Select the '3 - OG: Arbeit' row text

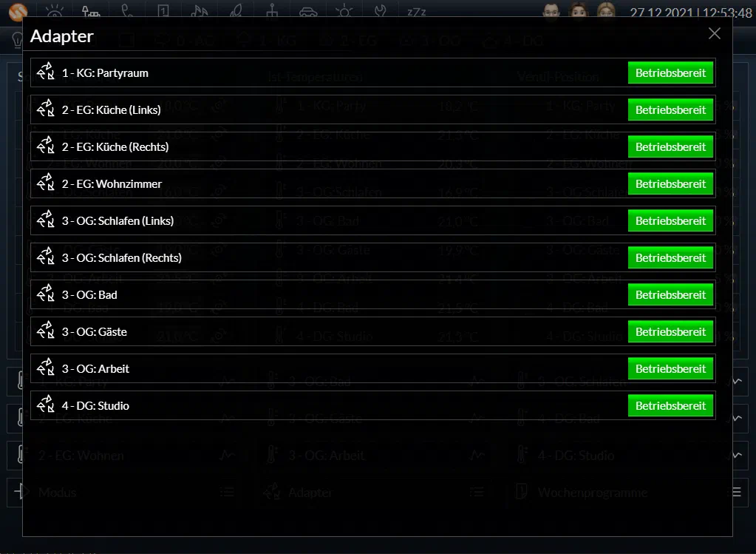tap(95, 368)
